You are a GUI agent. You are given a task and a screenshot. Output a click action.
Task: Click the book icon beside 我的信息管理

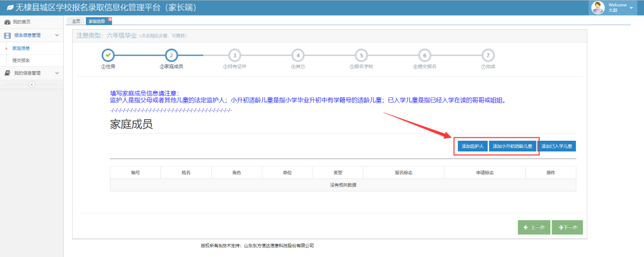7,73
